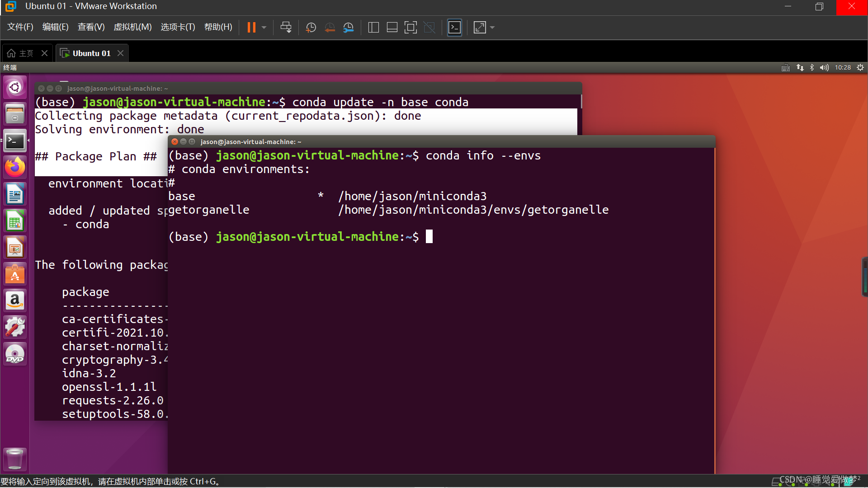Open Firefox from the Ubuntu launcher
The image size is (868, 488).
[x=15, y=168]
